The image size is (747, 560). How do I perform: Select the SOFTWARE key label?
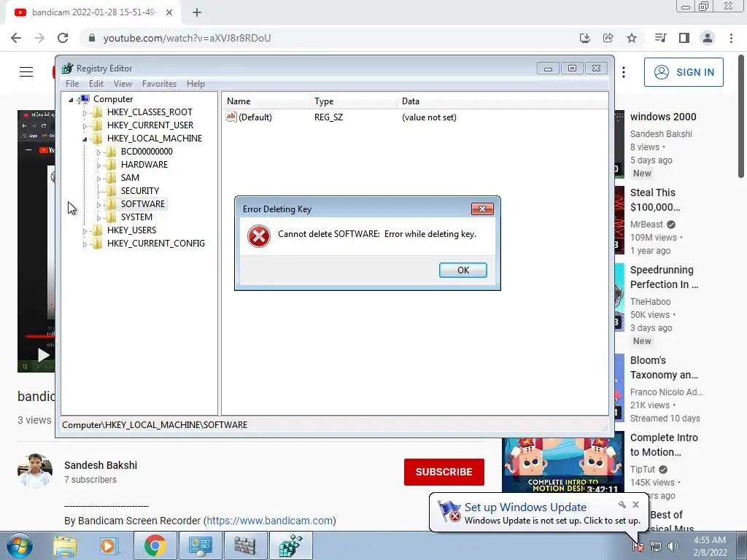142,204
